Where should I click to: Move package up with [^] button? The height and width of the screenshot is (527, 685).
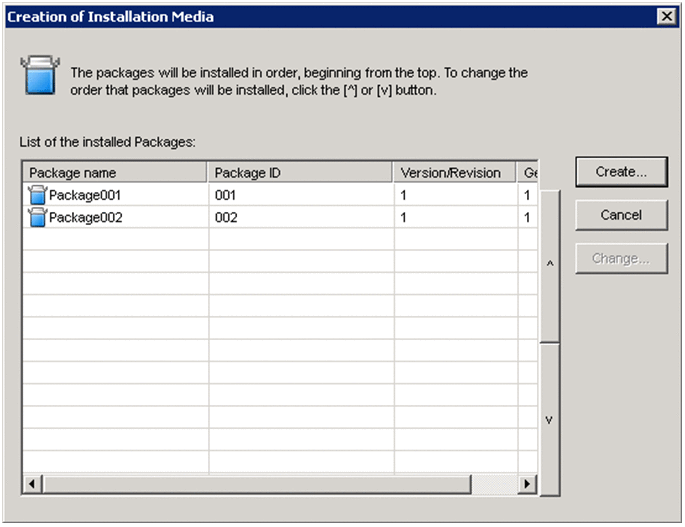click(x=550, y=266)
